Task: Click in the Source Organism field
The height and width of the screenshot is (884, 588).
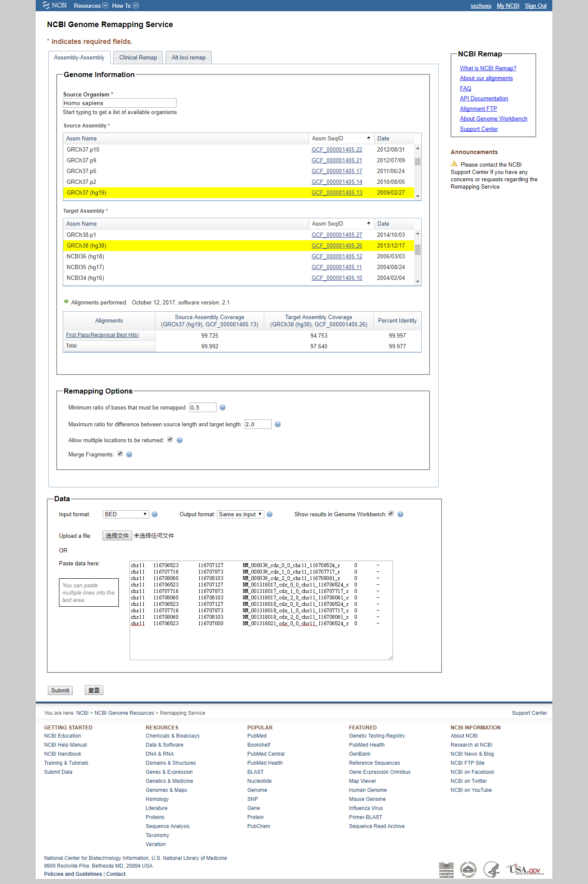Action: (x=119, y=103)
